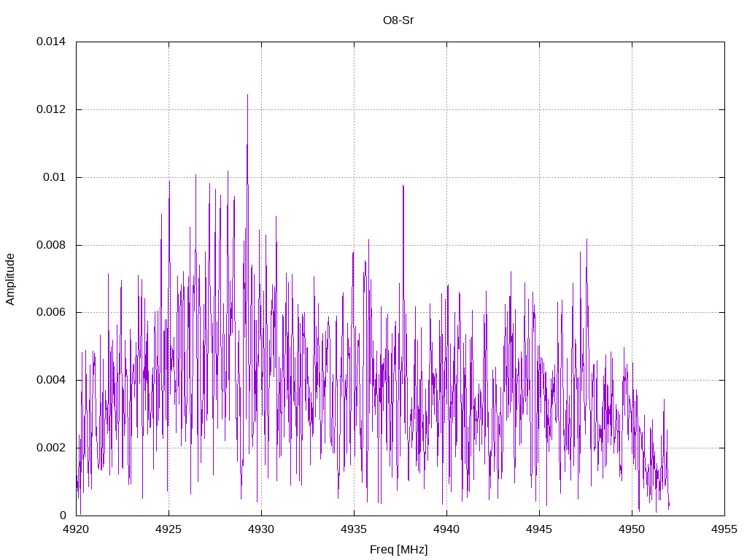Select the Freq [MHz] x-axis label
This screenshot has width=747, height=560.
(x=399, y=549)
